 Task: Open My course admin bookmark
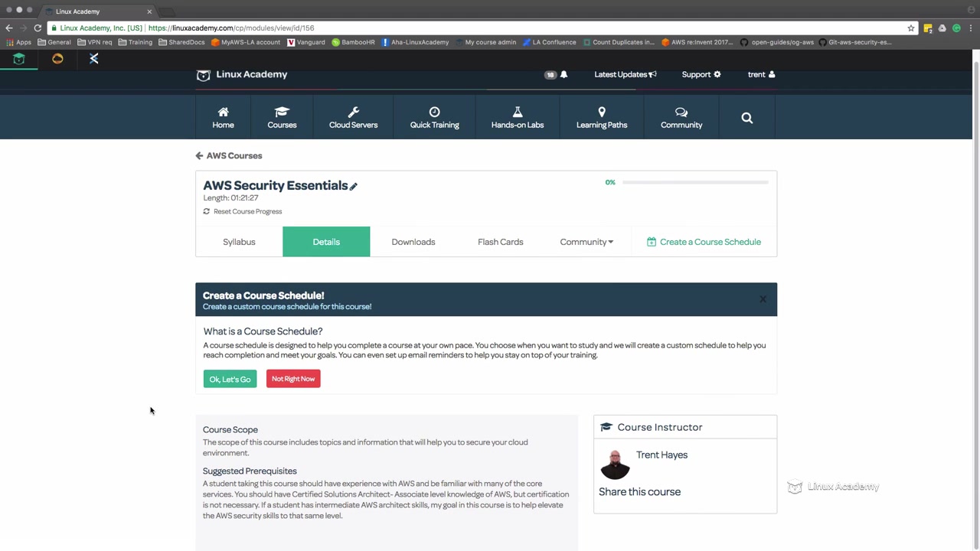[x=485, y=42]
